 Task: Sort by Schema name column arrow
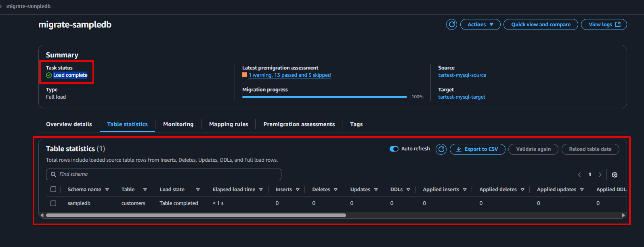(x=107, y=190)
